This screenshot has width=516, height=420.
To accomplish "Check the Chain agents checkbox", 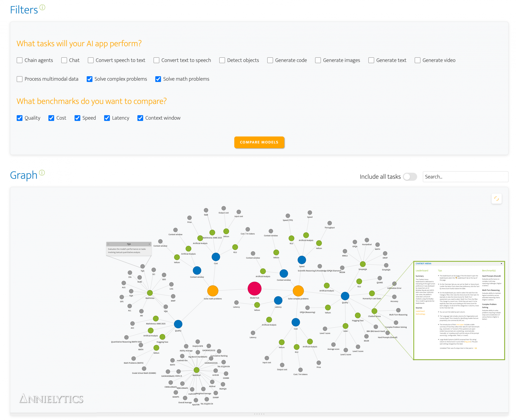I will pyautogui.click(x=20, y=60).
